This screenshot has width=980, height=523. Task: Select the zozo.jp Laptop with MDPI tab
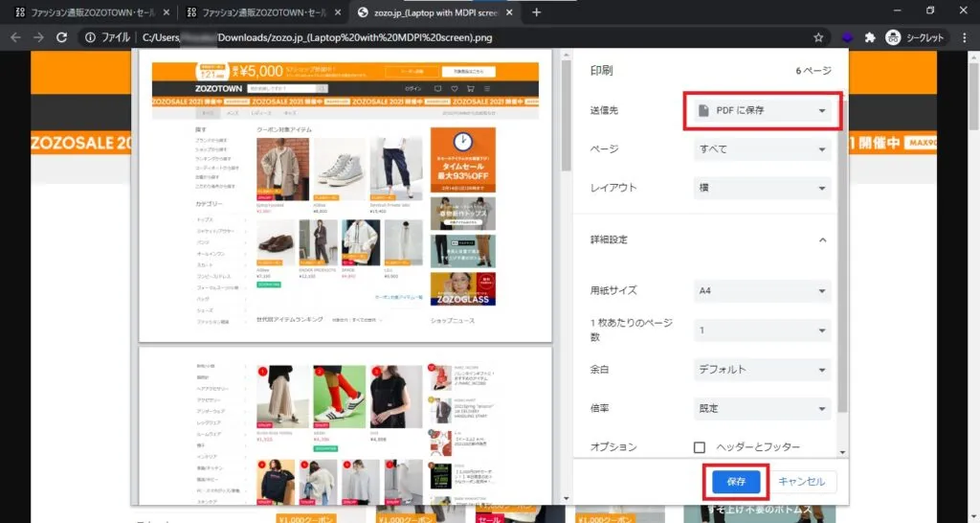[x=435, y=12]
